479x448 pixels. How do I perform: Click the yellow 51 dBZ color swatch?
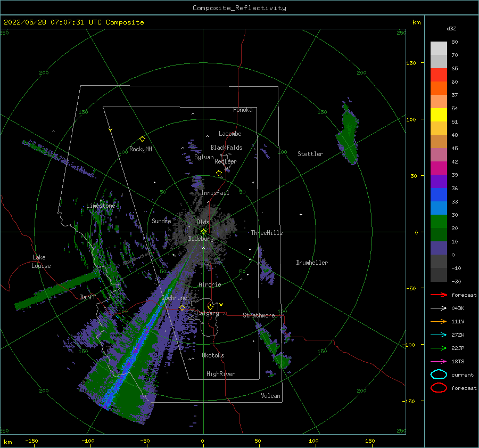[x=439, y=115]
